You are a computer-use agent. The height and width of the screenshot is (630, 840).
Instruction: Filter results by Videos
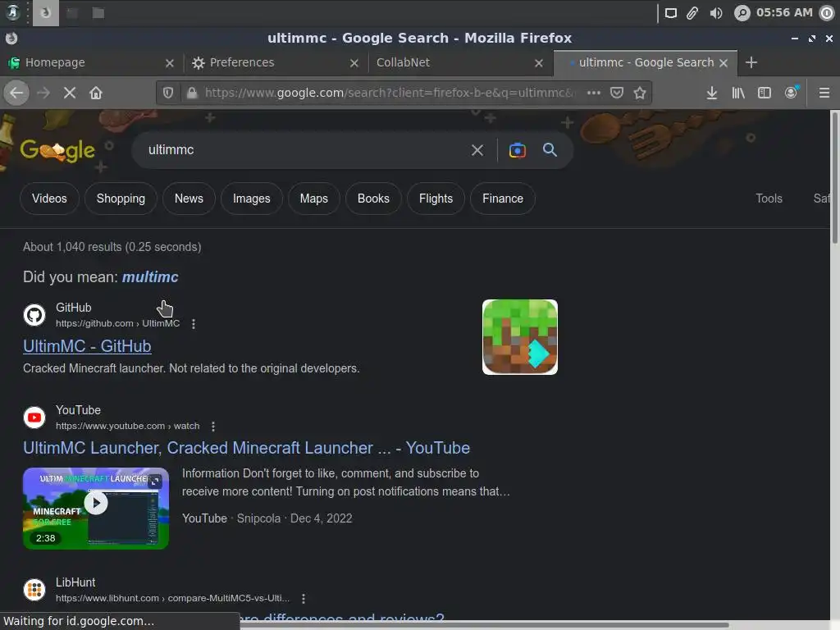pyautogui.click(x=49, y=199)
